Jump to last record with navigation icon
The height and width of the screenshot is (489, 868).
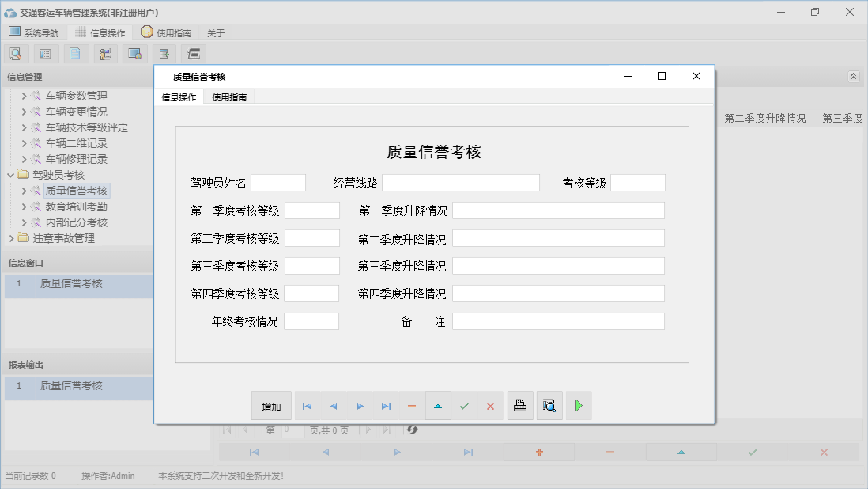[386, 405]
